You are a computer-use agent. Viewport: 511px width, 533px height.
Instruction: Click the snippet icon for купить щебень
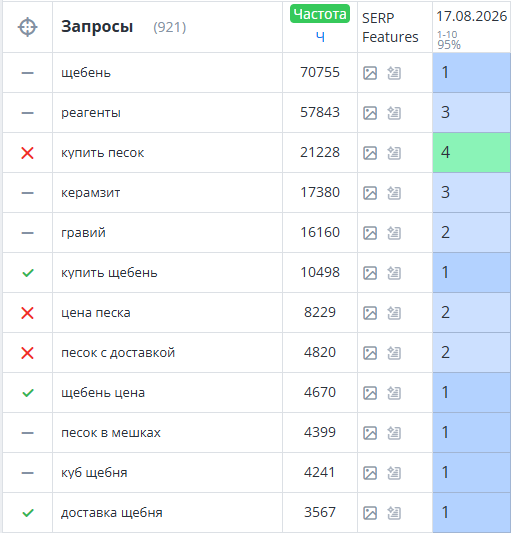[394, 273]
